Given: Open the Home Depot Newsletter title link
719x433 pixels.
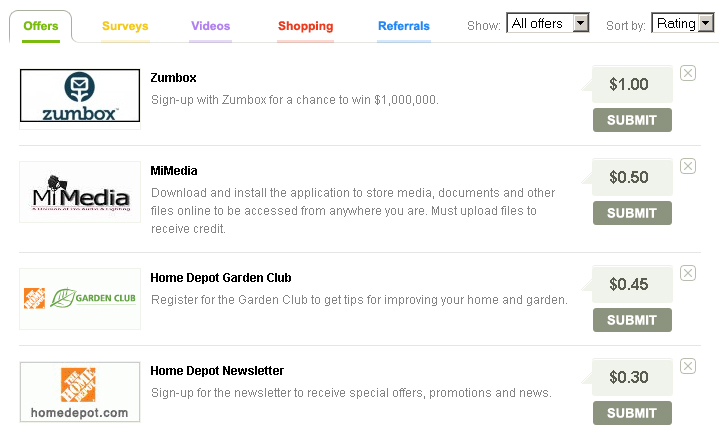Looking at the screenshot, I should click(217, 371).
